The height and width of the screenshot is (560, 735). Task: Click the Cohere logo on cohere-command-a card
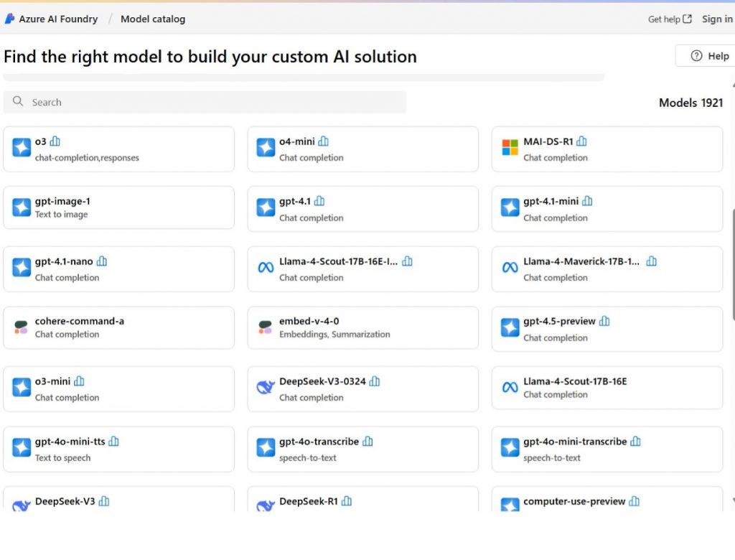22,327
